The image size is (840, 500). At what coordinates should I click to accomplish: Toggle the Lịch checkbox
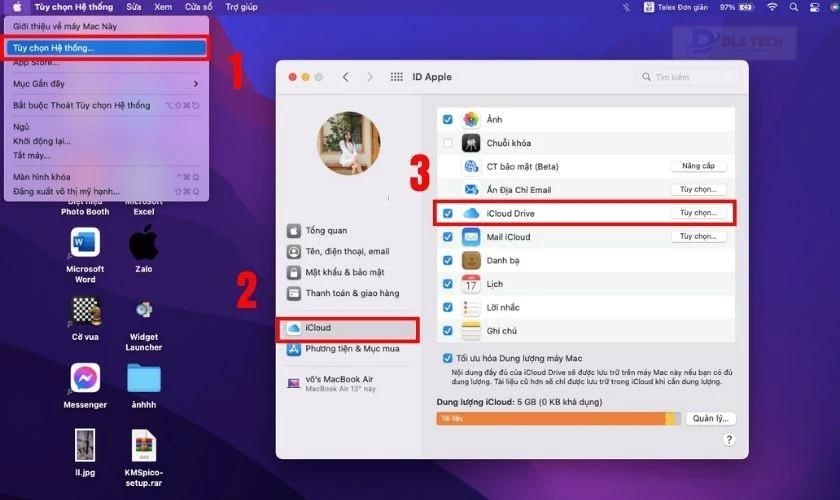click(x=447, y=284)
